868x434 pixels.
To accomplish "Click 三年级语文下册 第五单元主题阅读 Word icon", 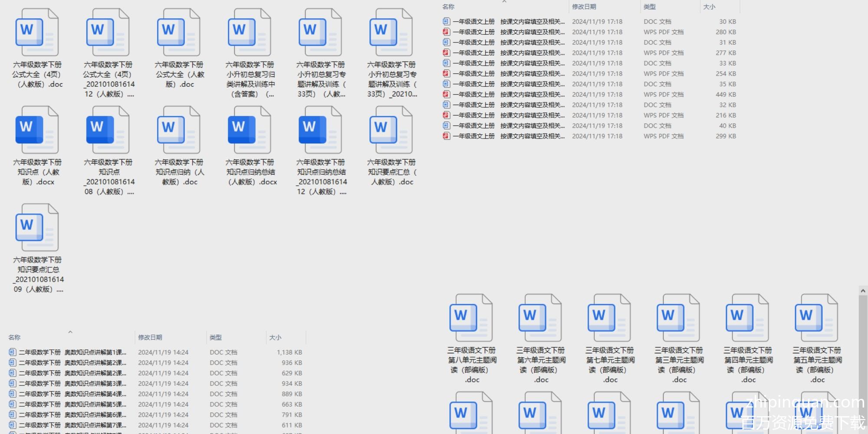I will click(816, 318).
